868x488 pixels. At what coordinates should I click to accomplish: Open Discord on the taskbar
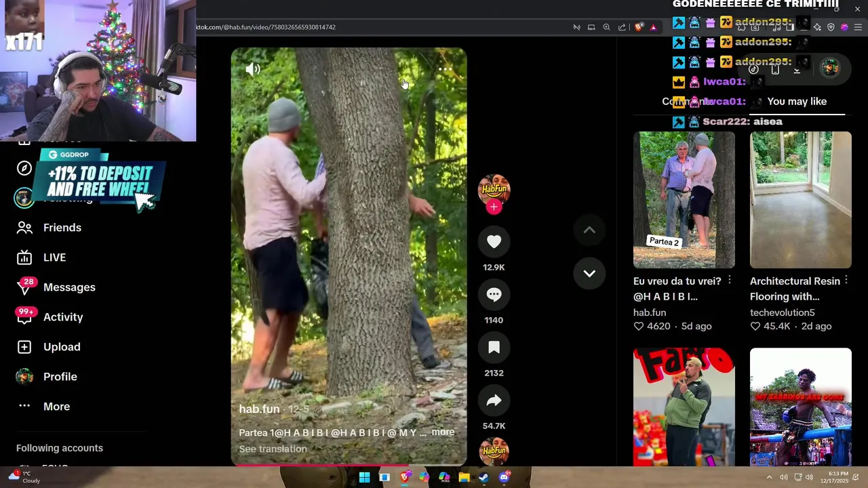504,477
